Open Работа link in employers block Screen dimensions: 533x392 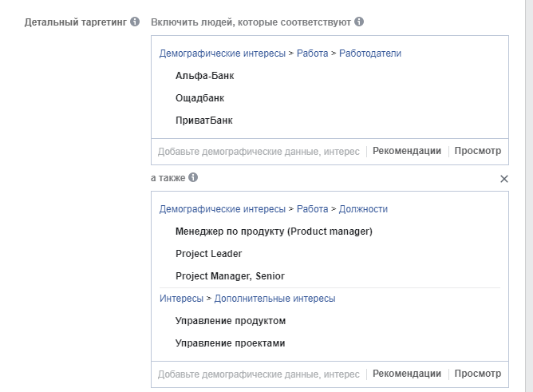pyautogui.click(x=313, y=53)
